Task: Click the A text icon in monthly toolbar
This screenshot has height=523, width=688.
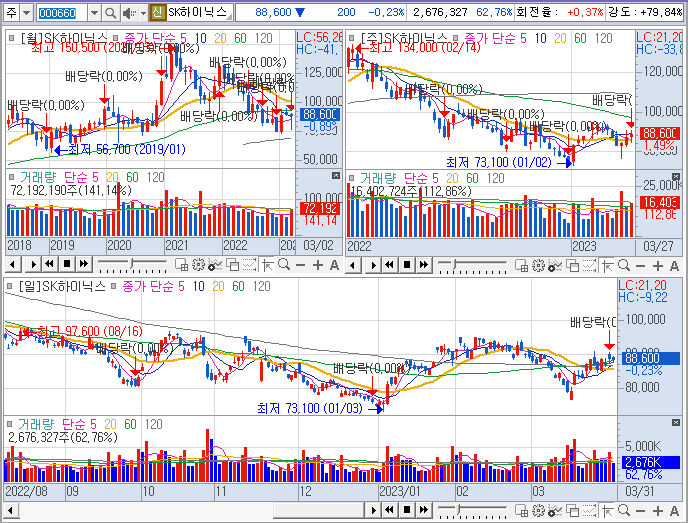Action: coord(334,265)
